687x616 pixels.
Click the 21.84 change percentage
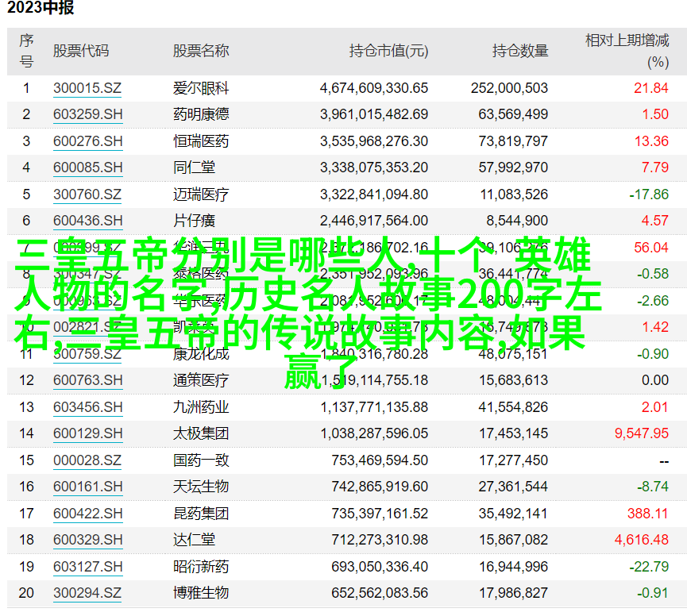(651, 88)
